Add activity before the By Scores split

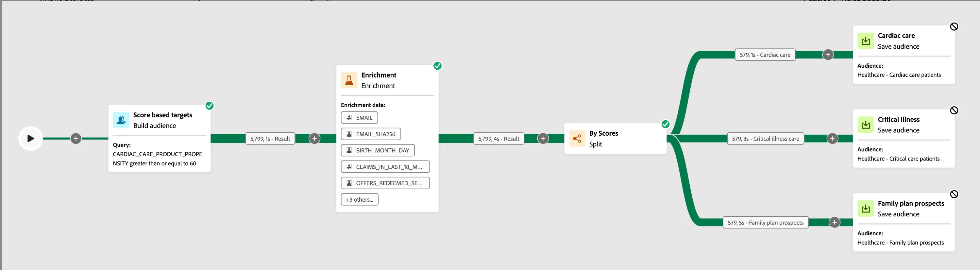tap(543, 138)
